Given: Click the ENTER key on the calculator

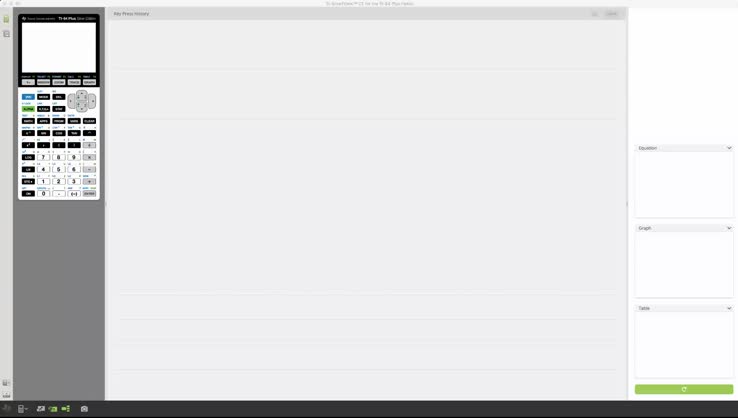Looking at the screenshot, I should [89, 193].
